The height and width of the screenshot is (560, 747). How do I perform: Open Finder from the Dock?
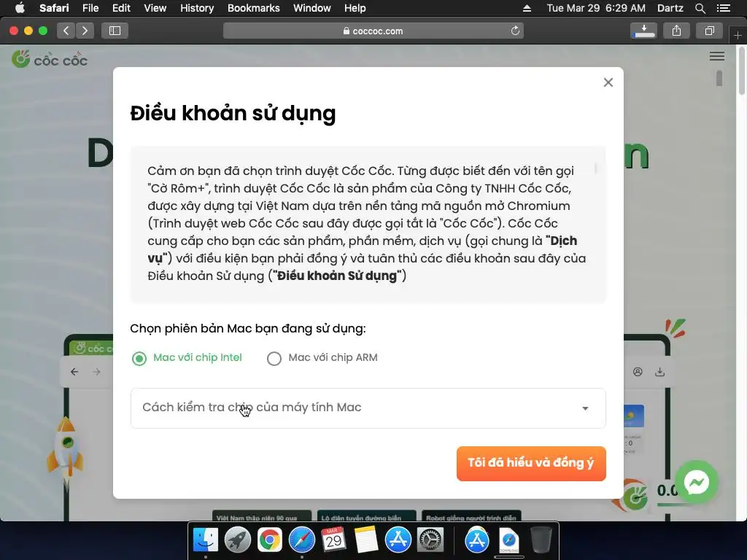pos(205,540)
